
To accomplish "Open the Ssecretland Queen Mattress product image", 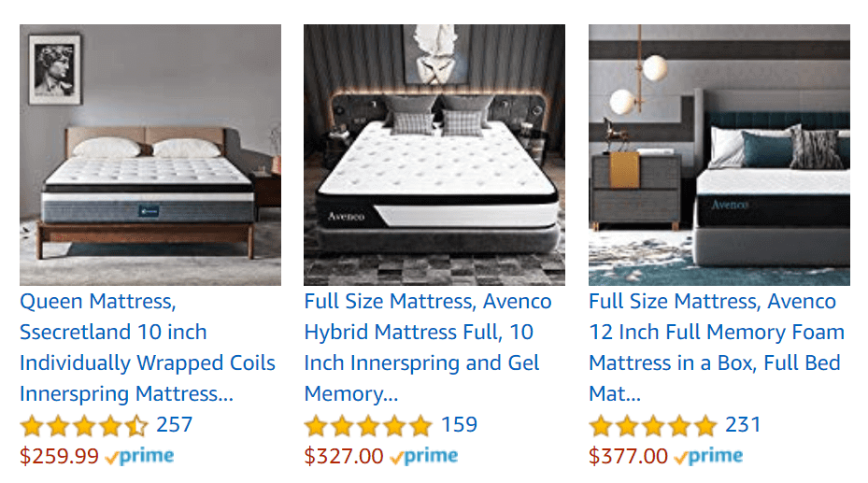I will (x=150, y=155).
